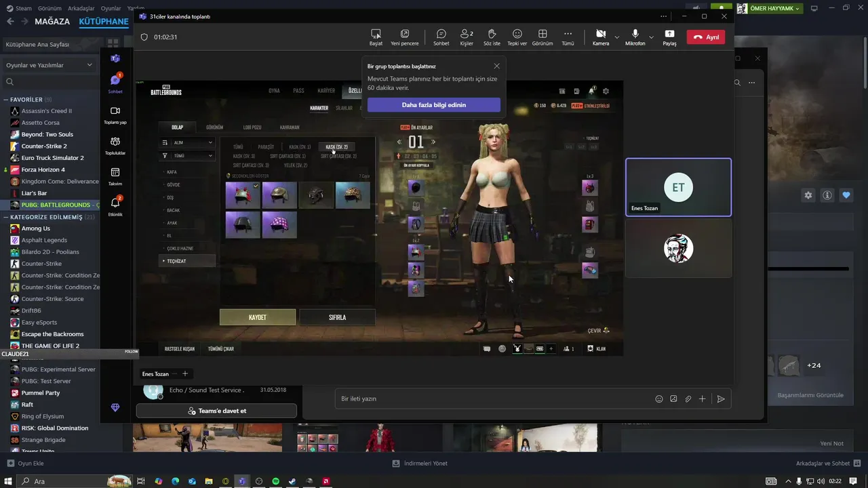Open game settings gear in Steam page
Screen dimensions: 868x488
pyautogui.click(x=808, y=195)
